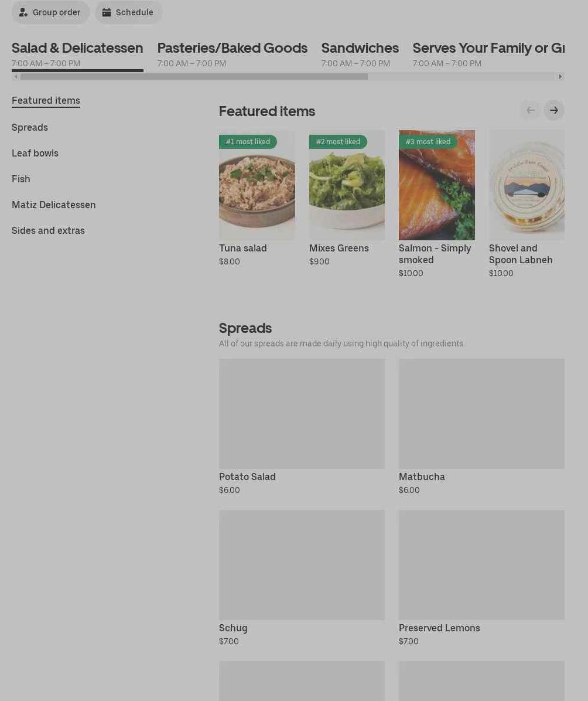Open the Mixes Greens item image

(x=347, y=185)
